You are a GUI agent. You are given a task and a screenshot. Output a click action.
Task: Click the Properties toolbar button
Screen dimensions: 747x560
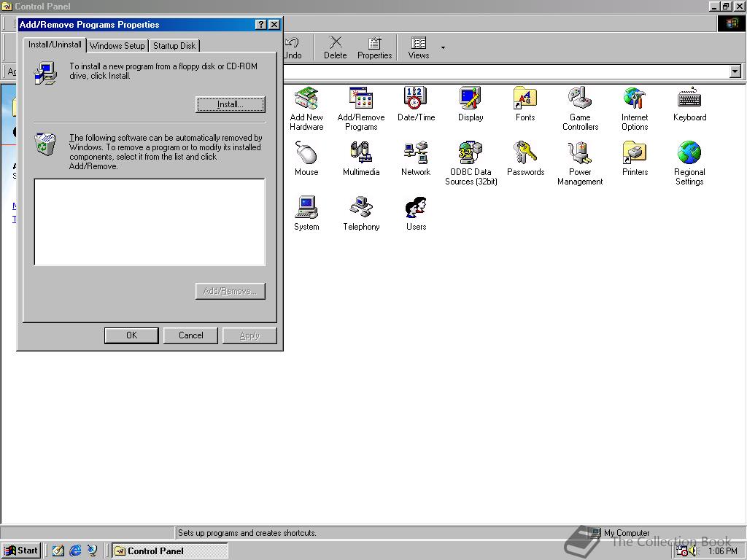click(x=374, y=48)
